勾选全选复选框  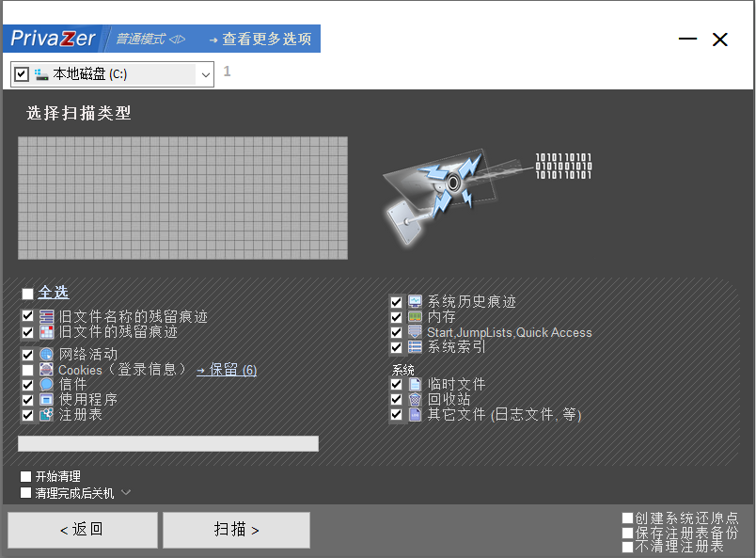[27, 294]
